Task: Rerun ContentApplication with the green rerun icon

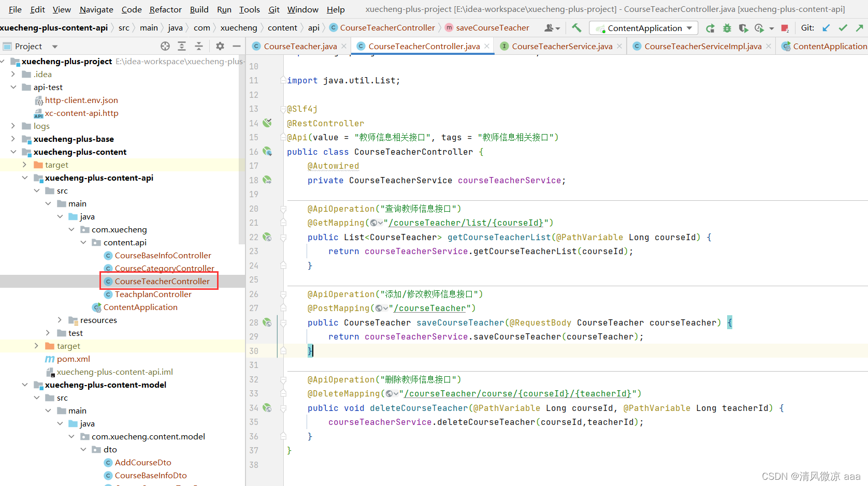Action: [711, 28]
